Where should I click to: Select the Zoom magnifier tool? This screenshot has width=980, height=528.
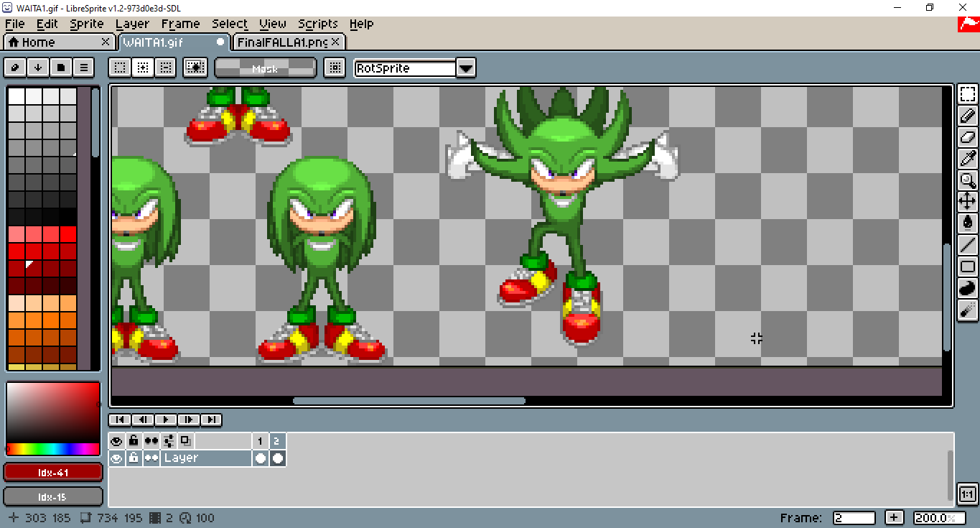968,180
